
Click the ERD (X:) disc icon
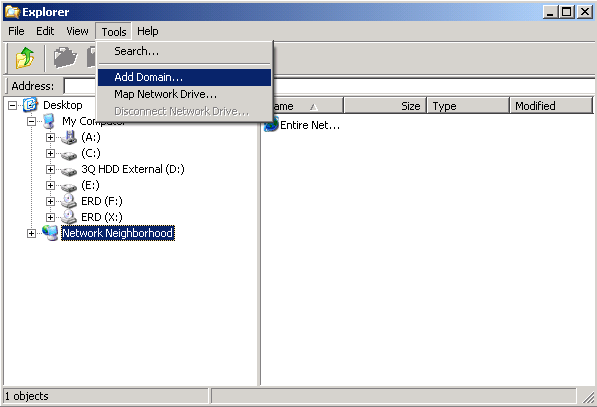(x=69, y=217)
